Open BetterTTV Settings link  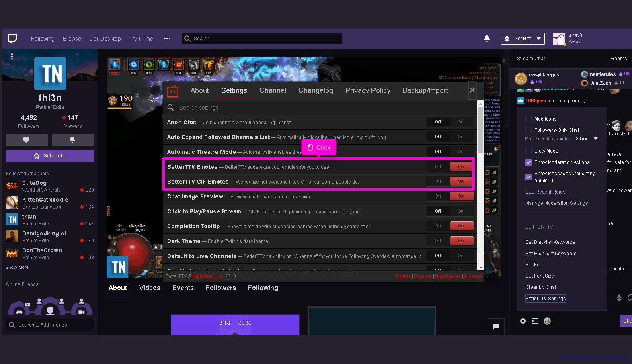click(546, 299)
